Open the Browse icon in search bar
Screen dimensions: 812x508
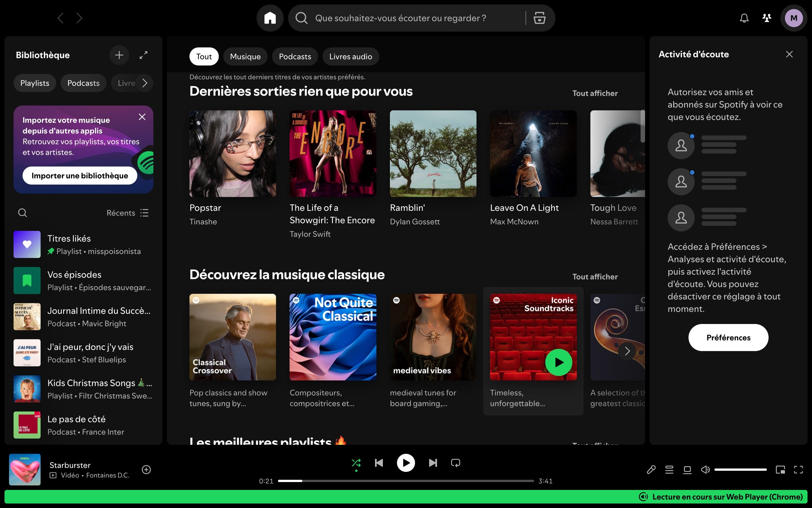(x=539, y=18)
